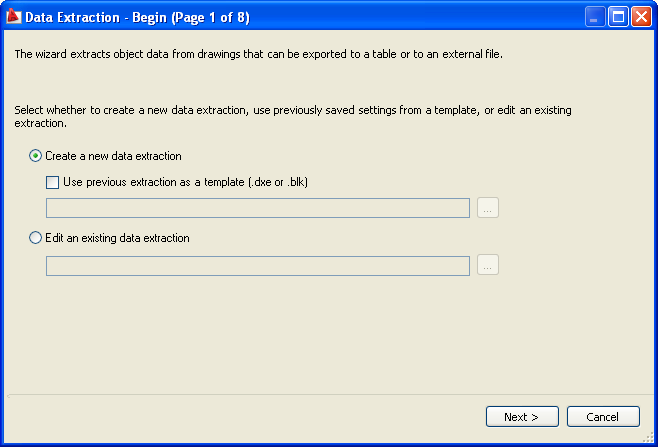Click the Data Extraction - Begin title bar text
The width and height of the screenshot is (658, 447).
click(137, 17)
